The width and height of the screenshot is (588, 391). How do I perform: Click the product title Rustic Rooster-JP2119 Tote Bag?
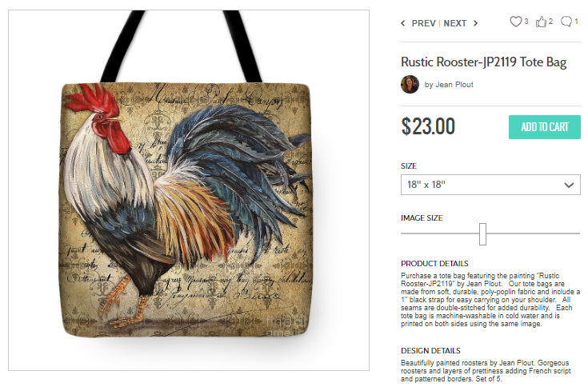(483, 62)
